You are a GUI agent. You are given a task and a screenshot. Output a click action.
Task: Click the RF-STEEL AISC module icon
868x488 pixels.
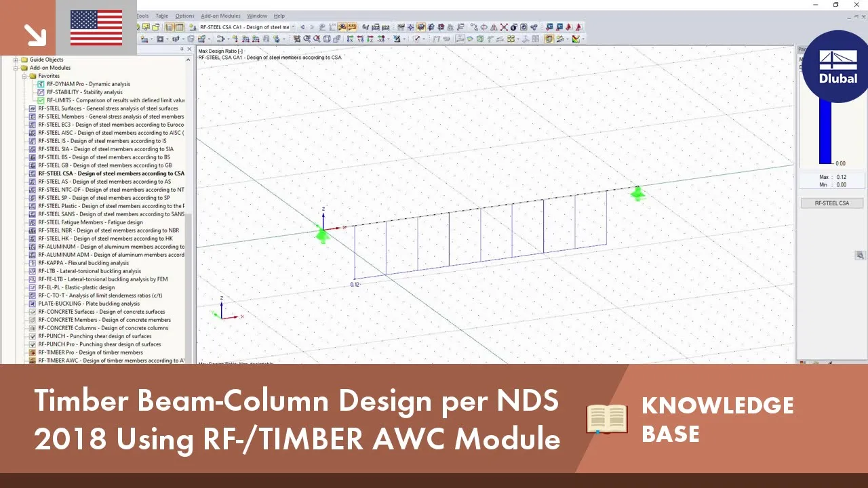[x=33, y=133]
